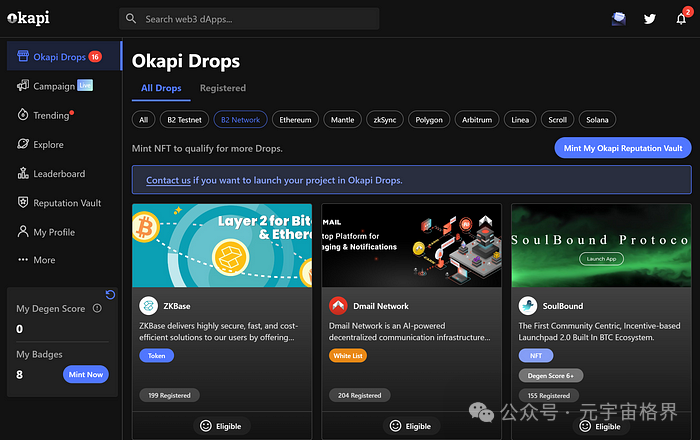Click the search magnifier icon
This screenshot has height=440, width=700.
click(x=131, y=19)
